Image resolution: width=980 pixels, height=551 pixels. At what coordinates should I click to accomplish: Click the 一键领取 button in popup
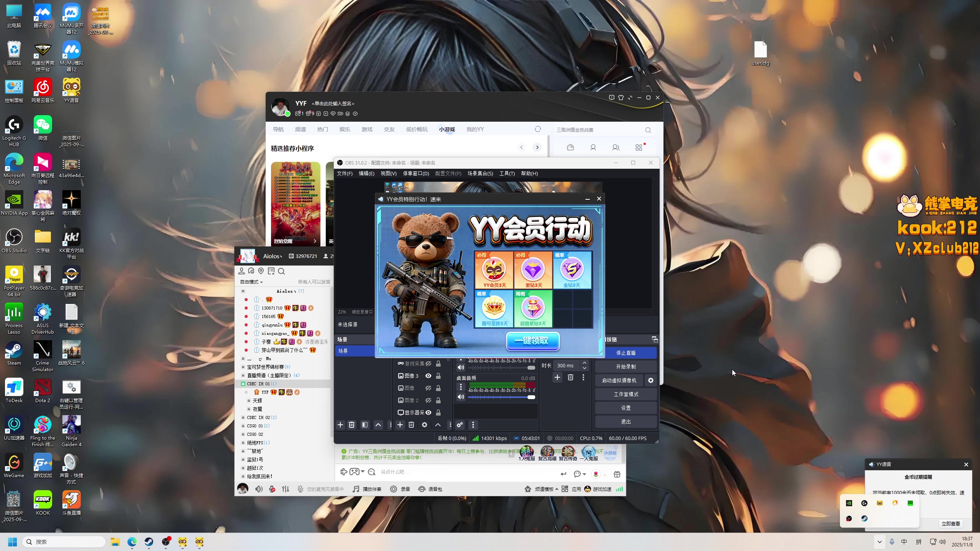point(533,341)
